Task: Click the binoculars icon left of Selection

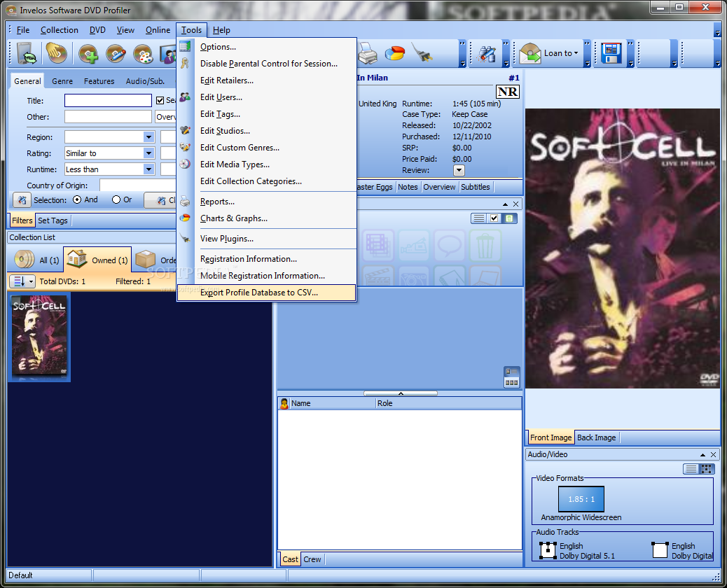Action: tap(22, 200)
